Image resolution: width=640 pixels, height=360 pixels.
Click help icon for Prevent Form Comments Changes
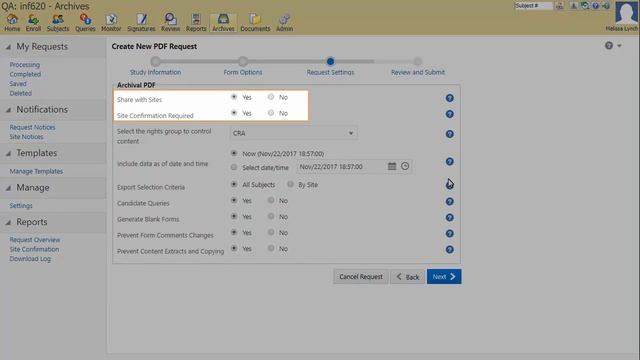tap(449, 233)
